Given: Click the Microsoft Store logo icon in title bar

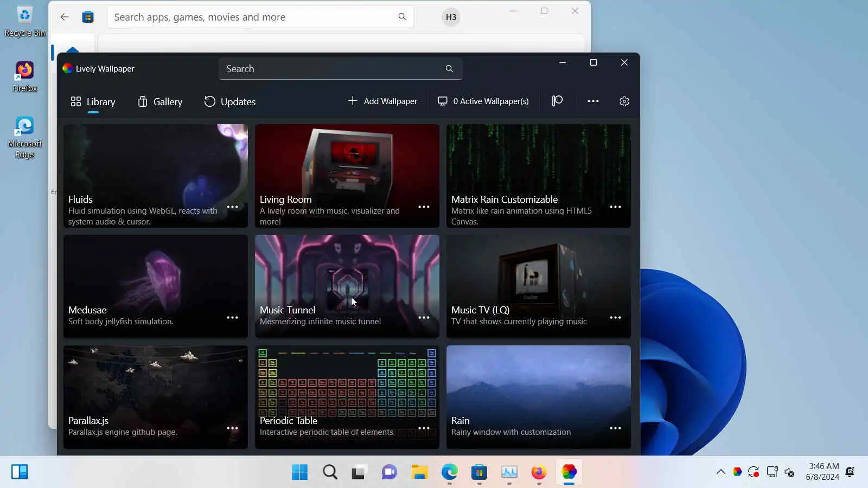Looking at the screenshot, I should click(88, 17).
